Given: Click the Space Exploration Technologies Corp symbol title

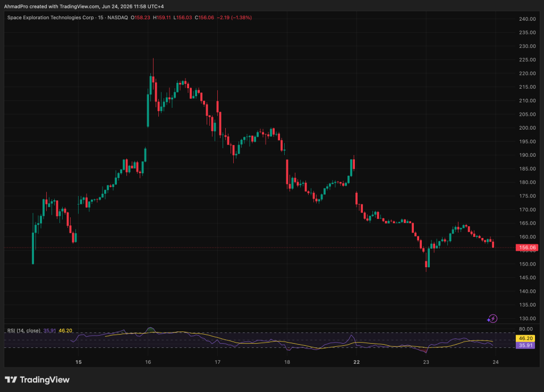Looking at the screenshot, I should coord(50,18).
